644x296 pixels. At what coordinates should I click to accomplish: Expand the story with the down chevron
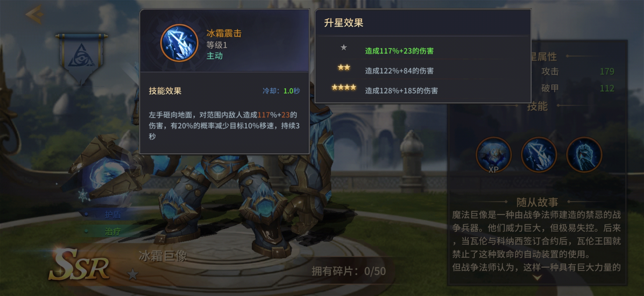pyautogui.click(x=537, y=277)
